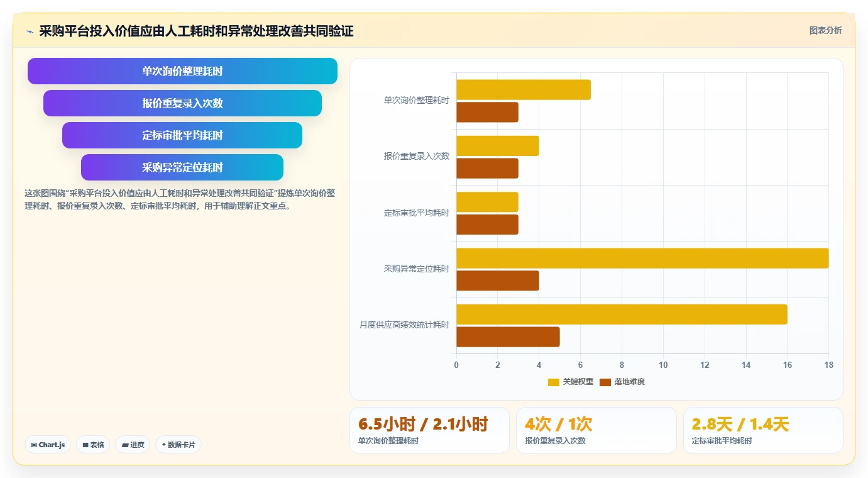Click the yellow bar for 报价重复录入次数
This screenshot has height=478, width=868.
(x=498, y=146)
